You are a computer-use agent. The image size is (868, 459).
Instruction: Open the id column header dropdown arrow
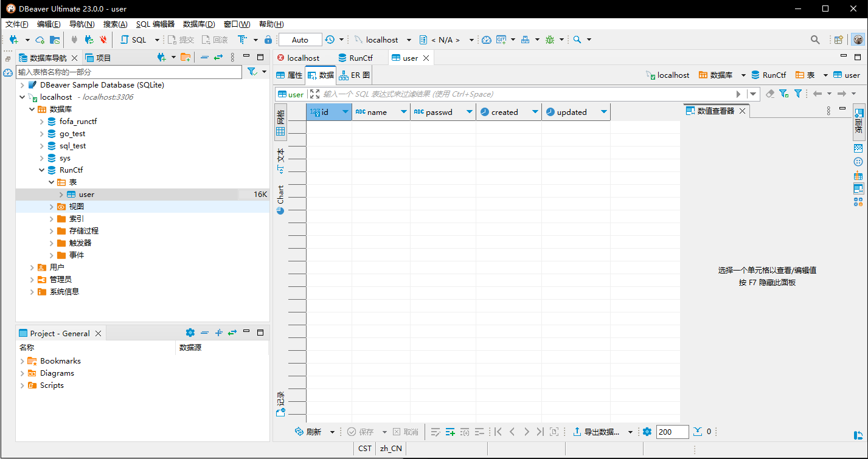point(345,112)
